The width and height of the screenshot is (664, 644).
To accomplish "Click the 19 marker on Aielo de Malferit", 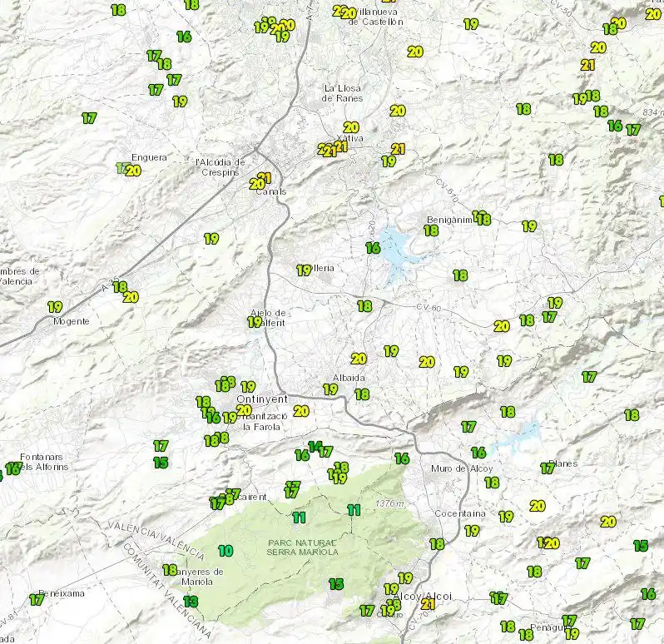I will tap(255, 322).
